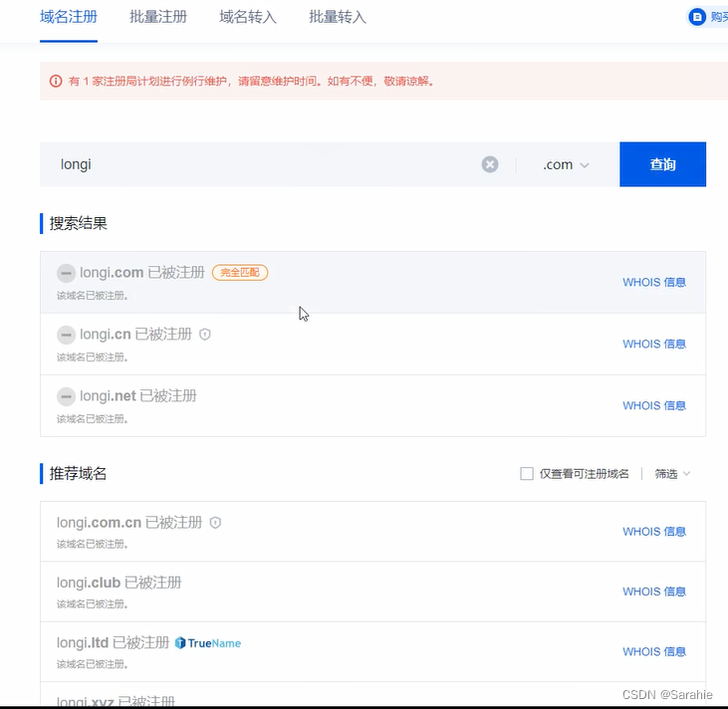The width and height of the screenshot is (728, 709).
Task: Switch to the 批量注册 tab
Action: coord(158,17)
